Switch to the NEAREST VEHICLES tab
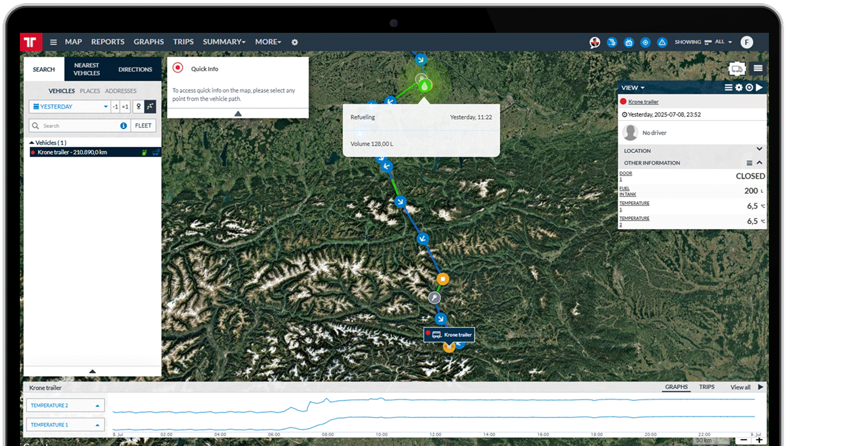 pyautogui.click(x=87, y=69)
